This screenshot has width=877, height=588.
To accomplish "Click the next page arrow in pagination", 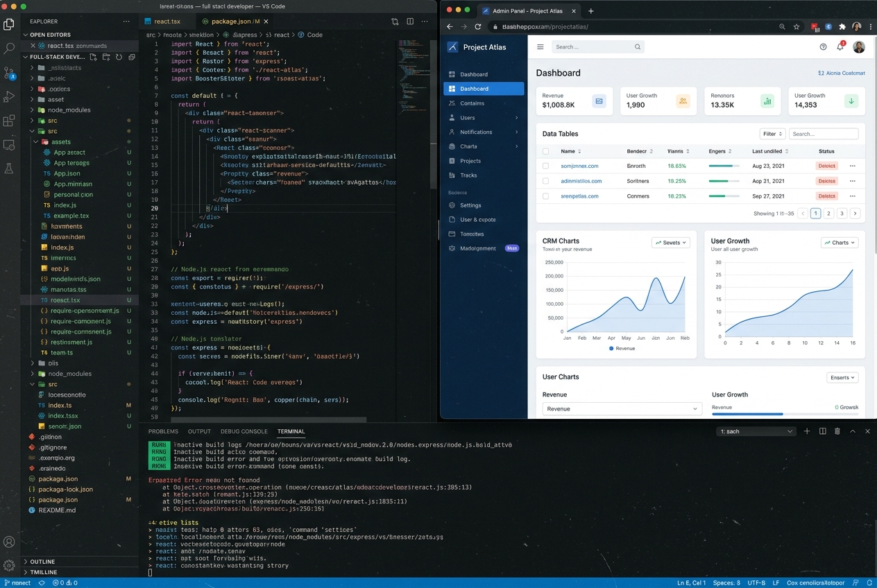I will [x=855, y=214].
